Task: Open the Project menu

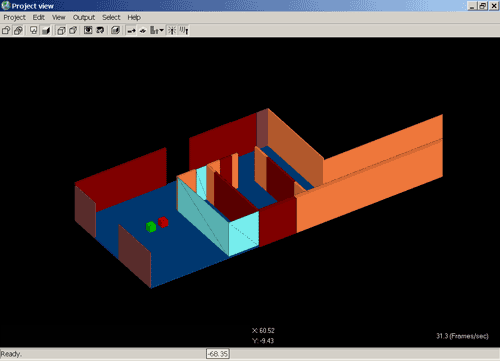Action: click(14, 17)
